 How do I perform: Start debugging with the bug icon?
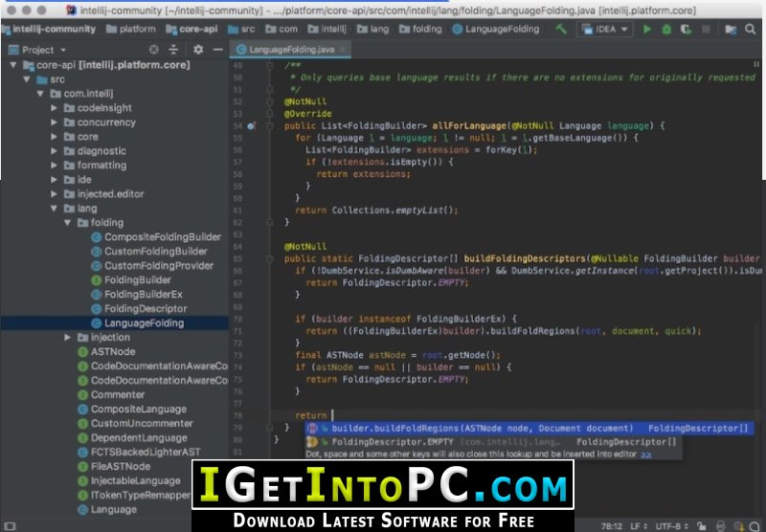coord(666,30)
